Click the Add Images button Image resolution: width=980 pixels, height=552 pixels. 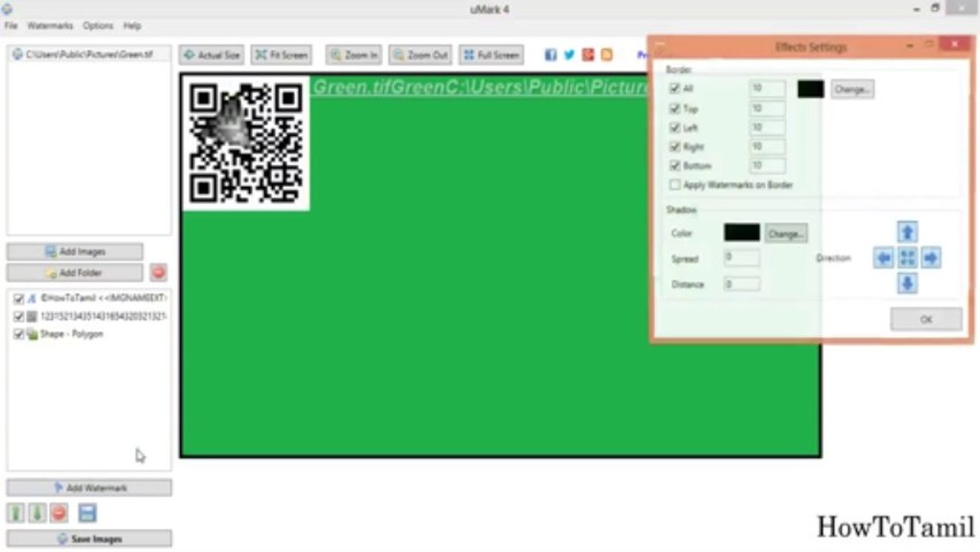click(x=75, y=251)
